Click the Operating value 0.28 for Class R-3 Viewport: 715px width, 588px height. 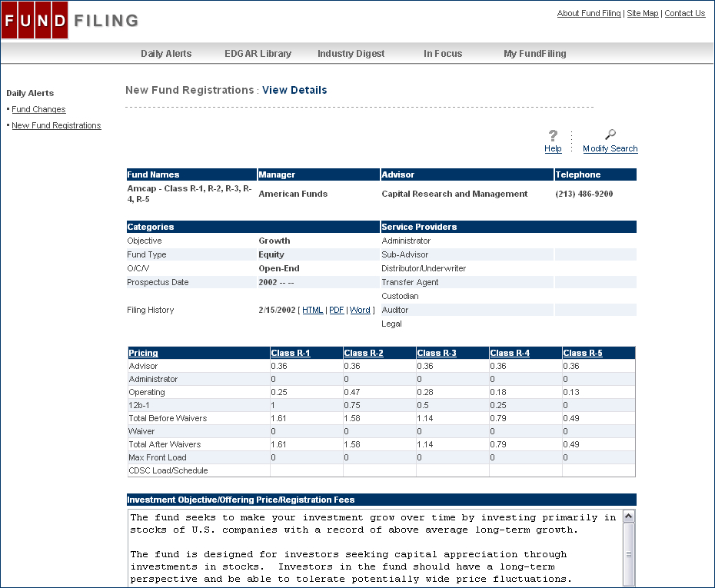pos(425,392)
